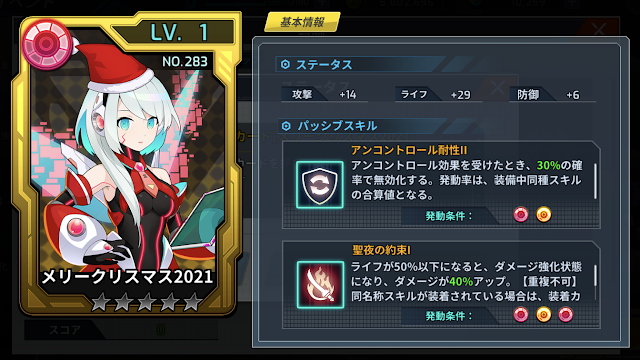This screenshot has width=640, height=360.
Task: Select the 防御 +6 stat field
Action: coord(553,95)
